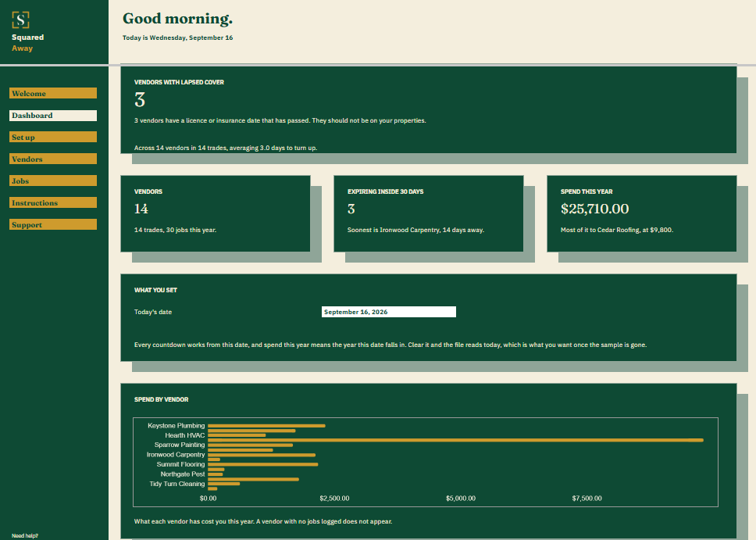Click the vendor count 14
756x540 pixels.
[x=141, y=209]
